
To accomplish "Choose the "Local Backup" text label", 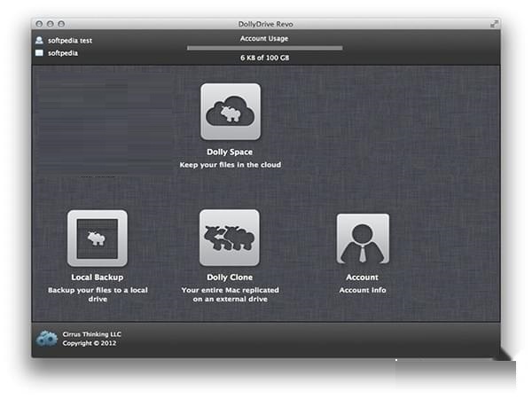I will 98,278.
